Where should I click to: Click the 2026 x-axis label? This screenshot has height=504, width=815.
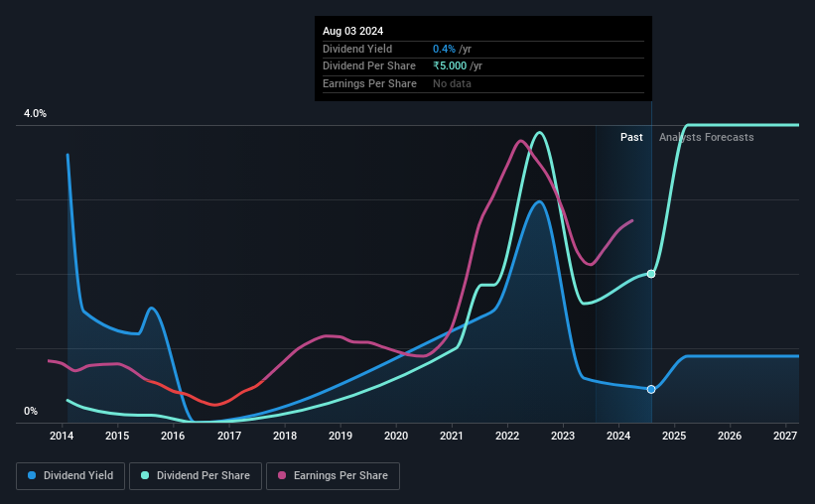tap(730, 436)
